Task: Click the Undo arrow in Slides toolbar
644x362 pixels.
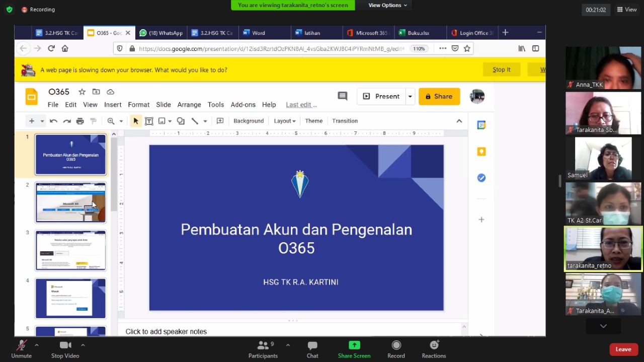Action: (53, 121)
